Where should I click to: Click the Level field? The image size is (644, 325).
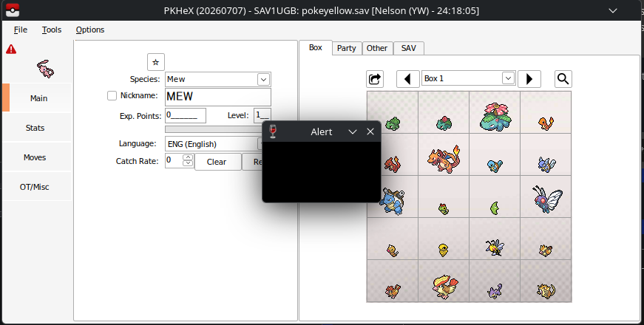click(x=262, y=116)
